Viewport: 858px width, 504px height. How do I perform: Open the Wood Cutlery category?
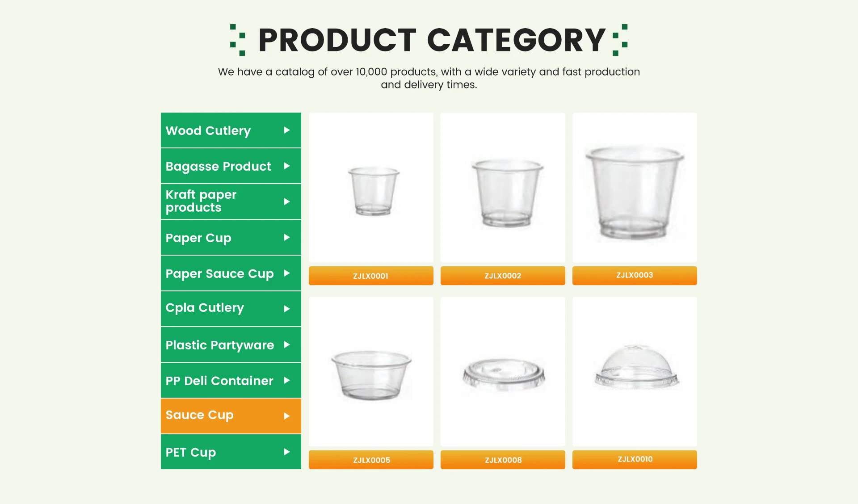[208, 130]
